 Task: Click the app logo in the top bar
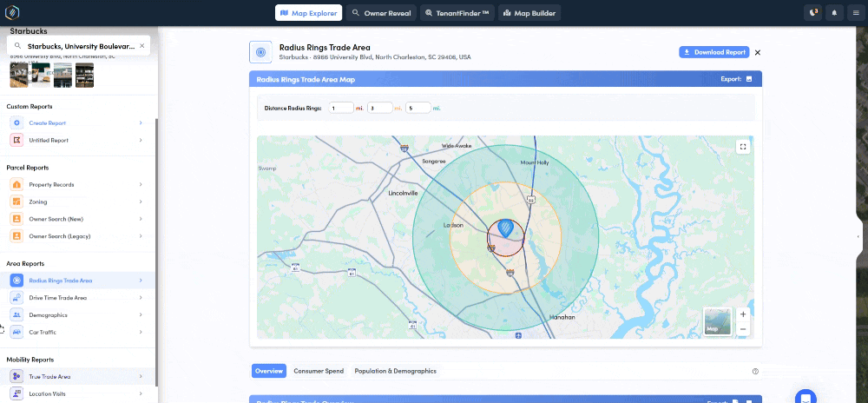pos(12,12)
